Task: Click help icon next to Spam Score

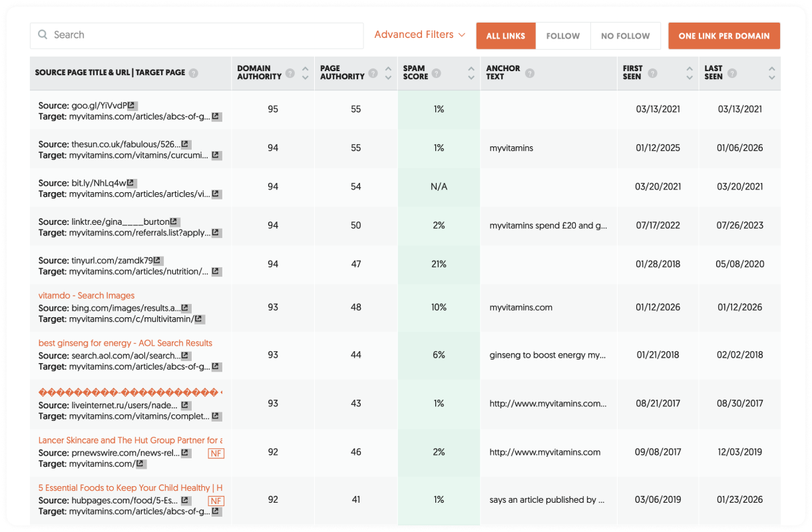Action: coord(436,73)
